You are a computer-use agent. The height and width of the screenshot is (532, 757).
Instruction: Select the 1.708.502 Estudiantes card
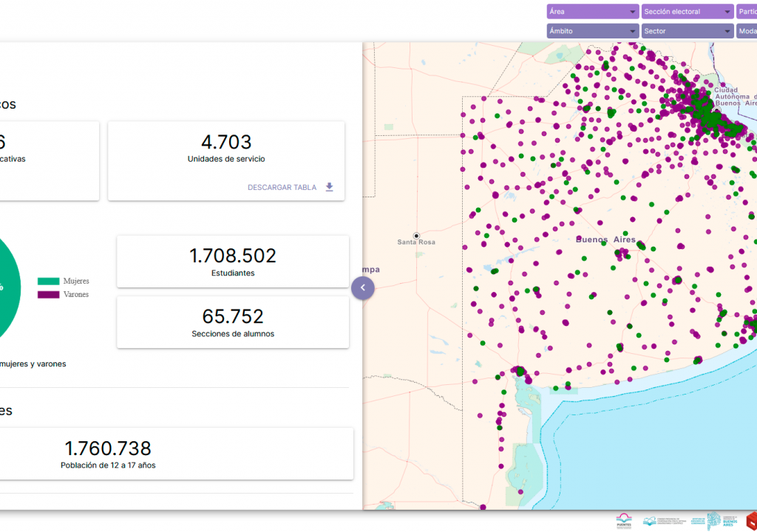tap(232, 262)
